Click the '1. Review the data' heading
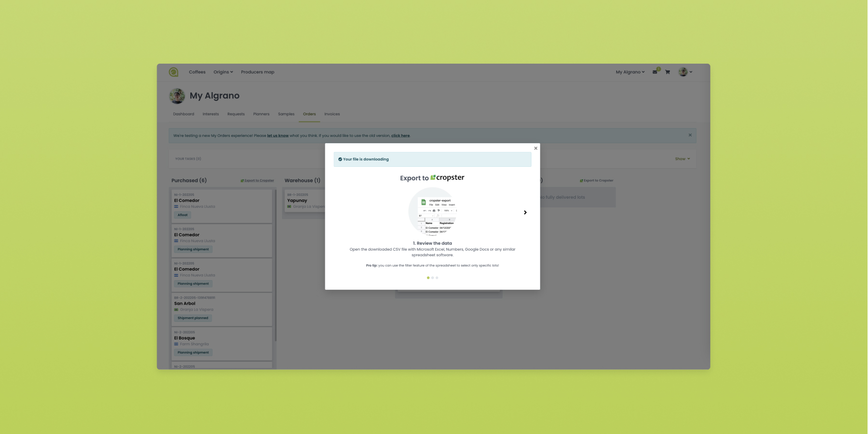868x434 pixels. point(432,244)
